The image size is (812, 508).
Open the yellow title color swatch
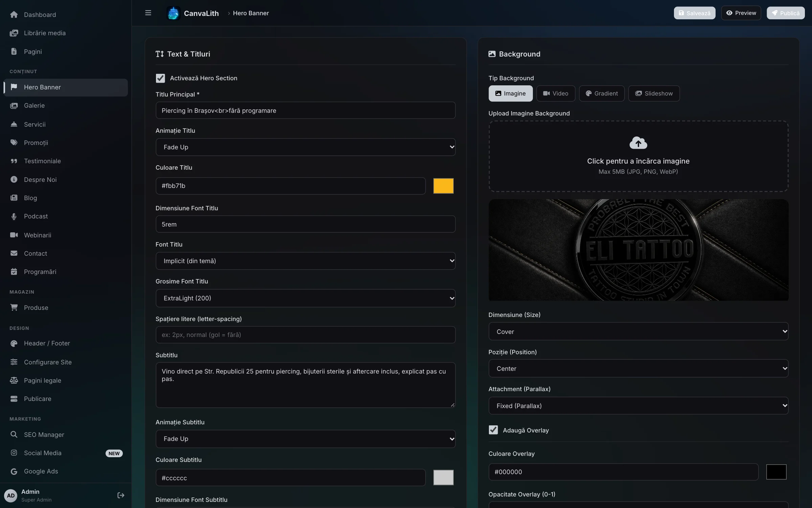point(443,186)
